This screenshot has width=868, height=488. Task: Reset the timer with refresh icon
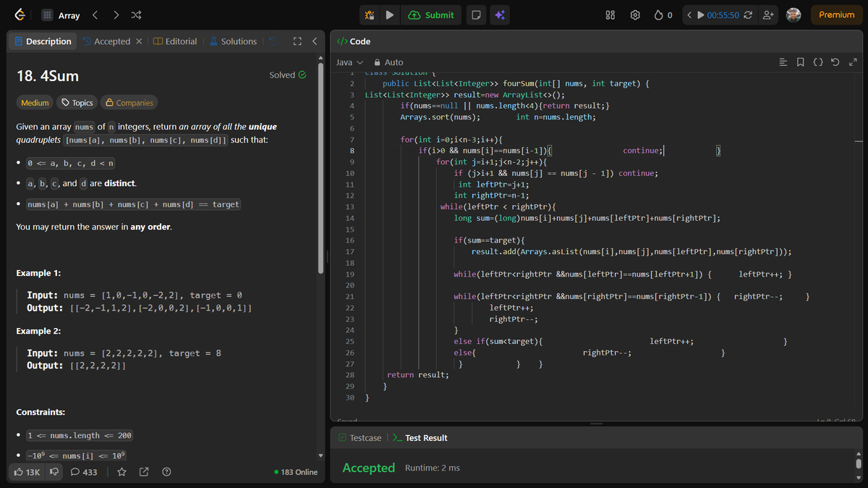pyautogui.click(x=749, y=15)
